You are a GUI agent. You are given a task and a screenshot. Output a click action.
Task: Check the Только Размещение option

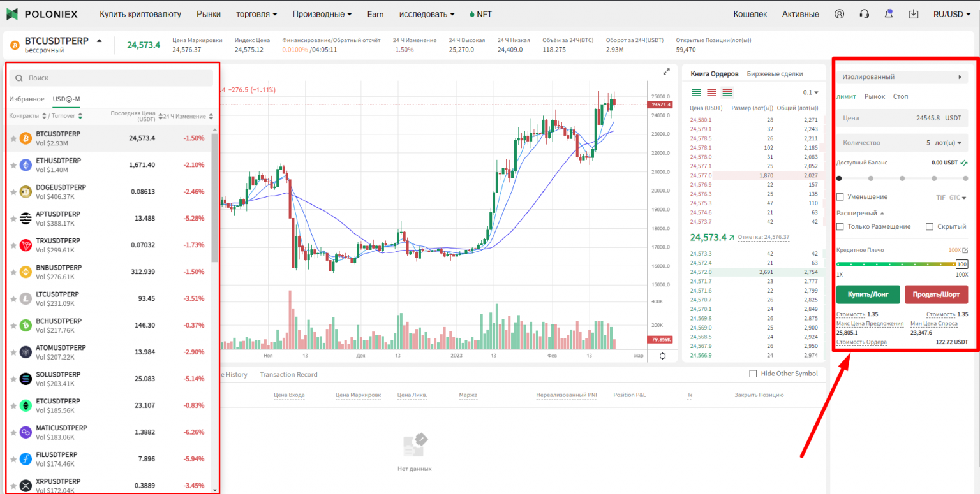[x=840, y=226]
